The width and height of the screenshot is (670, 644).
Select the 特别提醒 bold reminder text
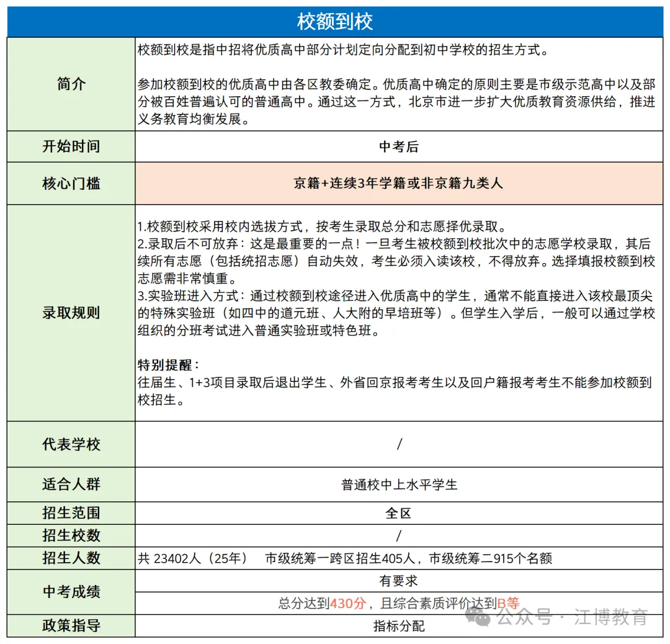tap(160, 365)
